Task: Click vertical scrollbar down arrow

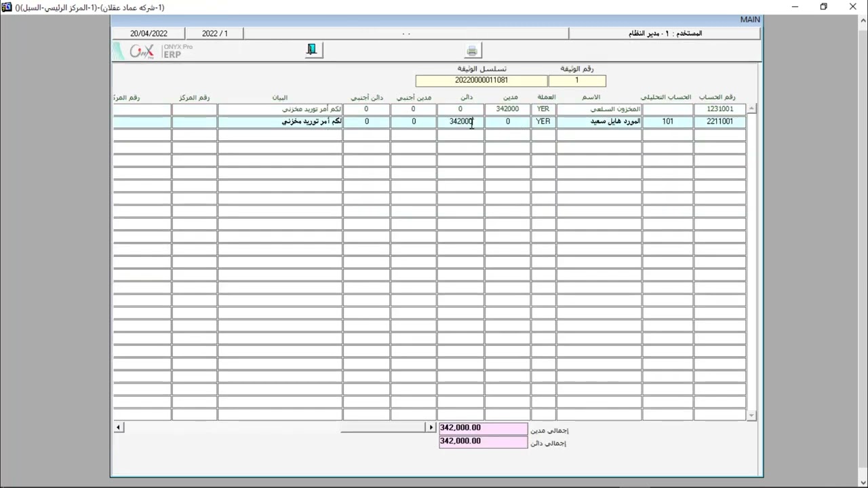Action: coord(751,415)
